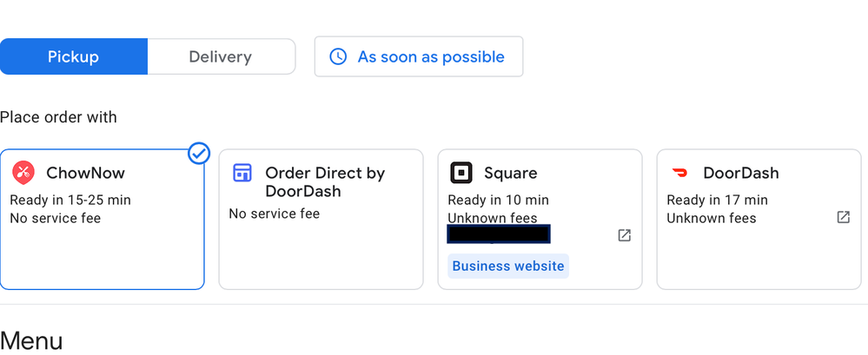Click the ChowNow provider title text
Image resolution: width=868 pixels, height=355 pixels.
pyautogui.click(x=84, y=173)
